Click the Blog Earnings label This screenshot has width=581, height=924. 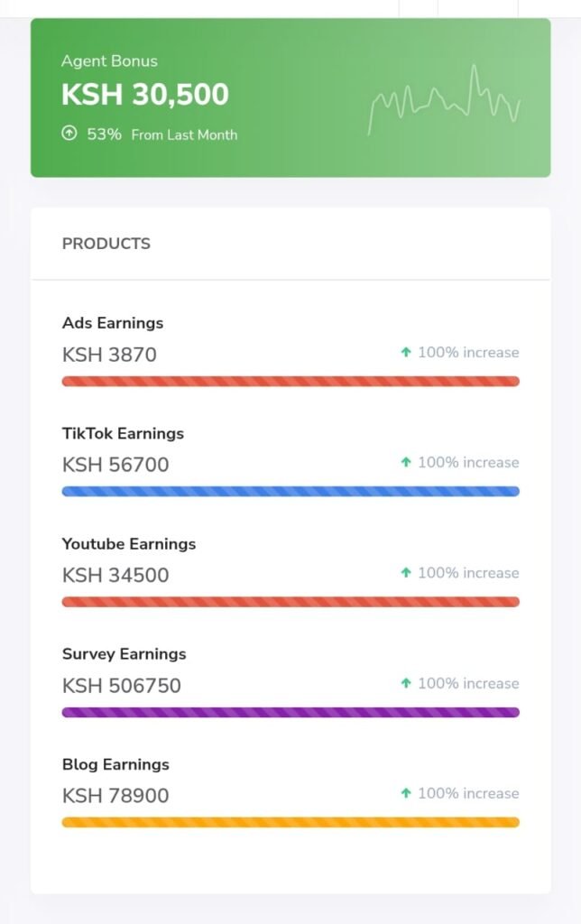[x=115, y=764]
